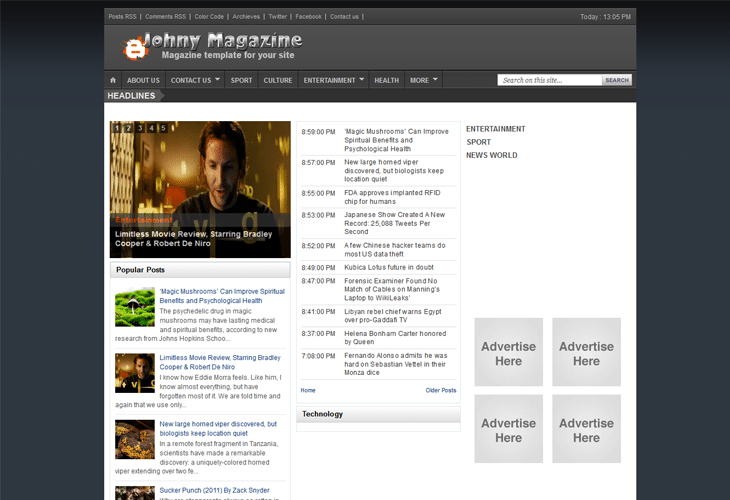Viewport: 730px width, 500px height.
Task: Click the Home link below the headlines list
Action: [x=308, y=390]
